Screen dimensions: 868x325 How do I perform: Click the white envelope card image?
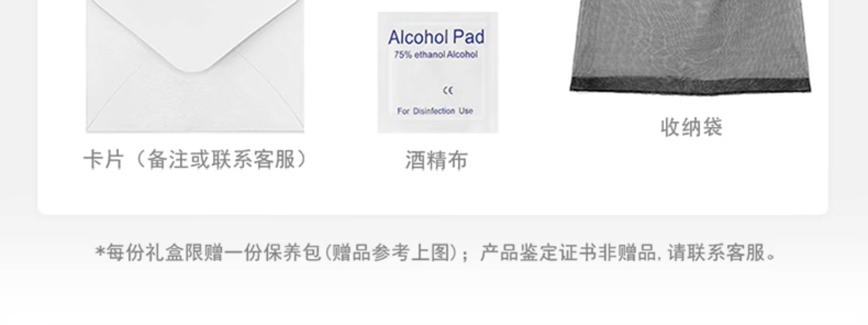[x=195, y=66]
